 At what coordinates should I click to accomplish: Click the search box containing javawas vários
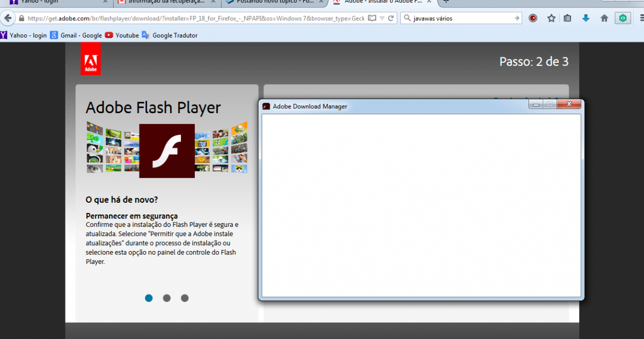point(462,18)
